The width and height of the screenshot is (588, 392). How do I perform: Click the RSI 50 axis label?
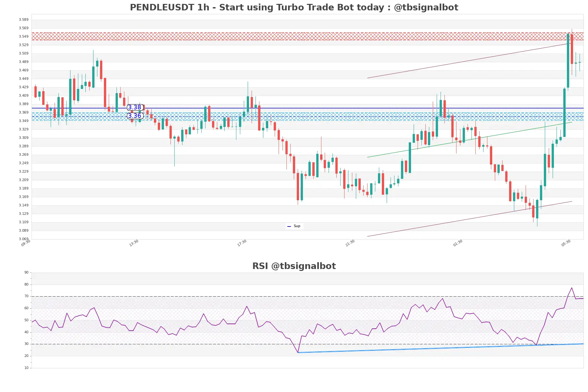26,320
